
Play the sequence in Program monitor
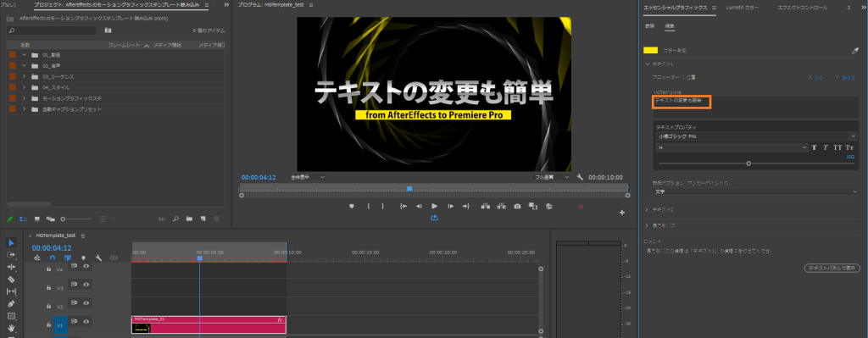click(x=435, y=206)
